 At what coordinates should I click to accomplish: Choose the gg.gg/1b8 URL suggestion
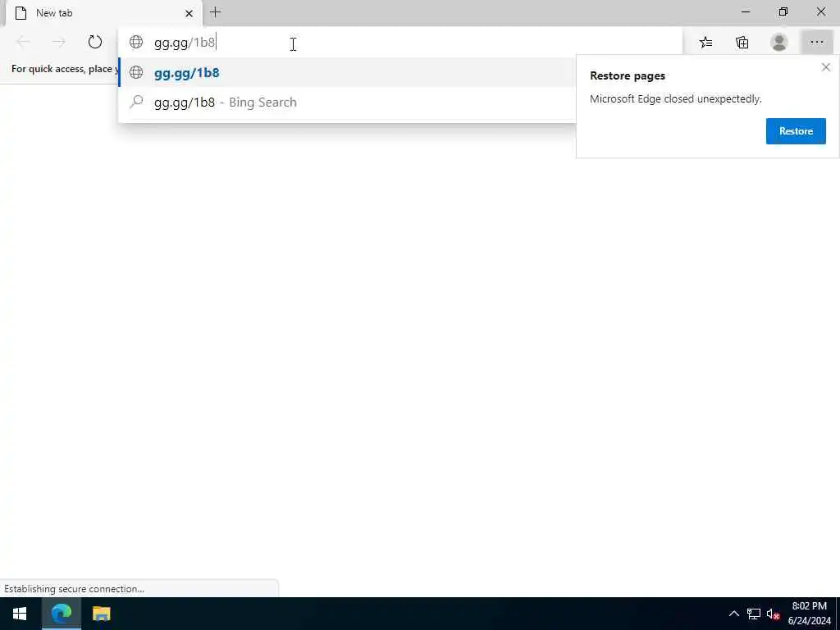click(347, 72)
